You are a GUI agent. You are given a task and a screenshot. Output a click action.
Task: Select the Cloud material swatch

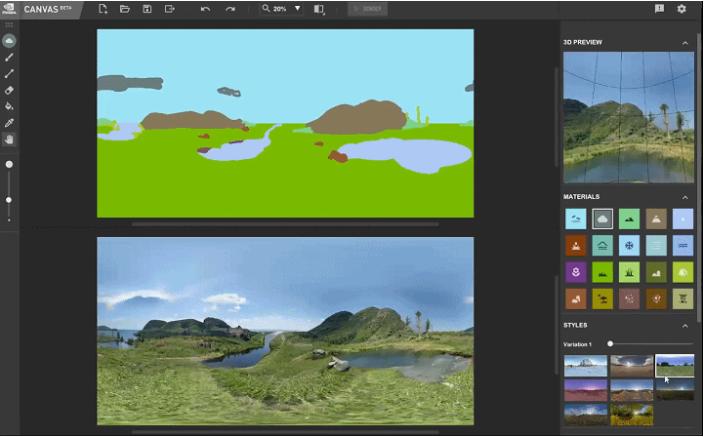click(x=602, y=218)
